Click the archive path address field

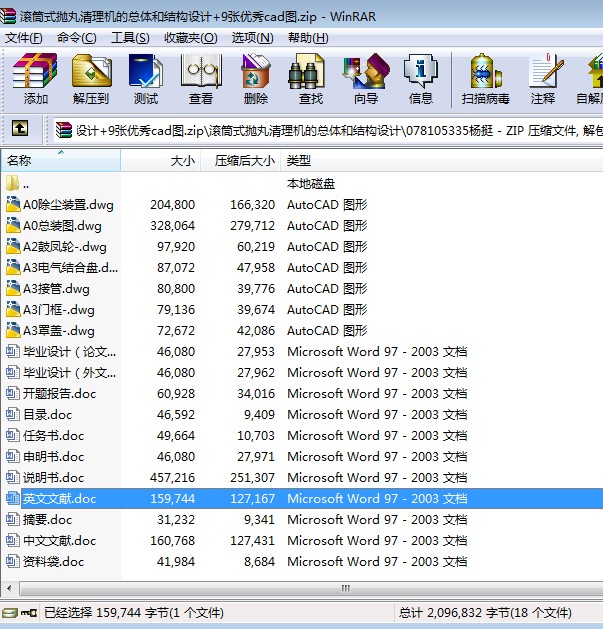pos(328,130)
